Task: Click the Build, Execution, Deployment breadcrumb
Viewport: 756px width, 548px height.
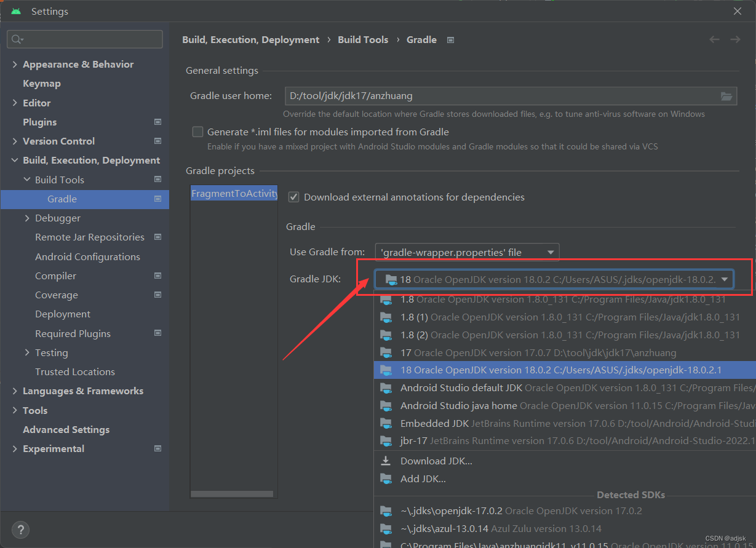Action: point(250,39)
